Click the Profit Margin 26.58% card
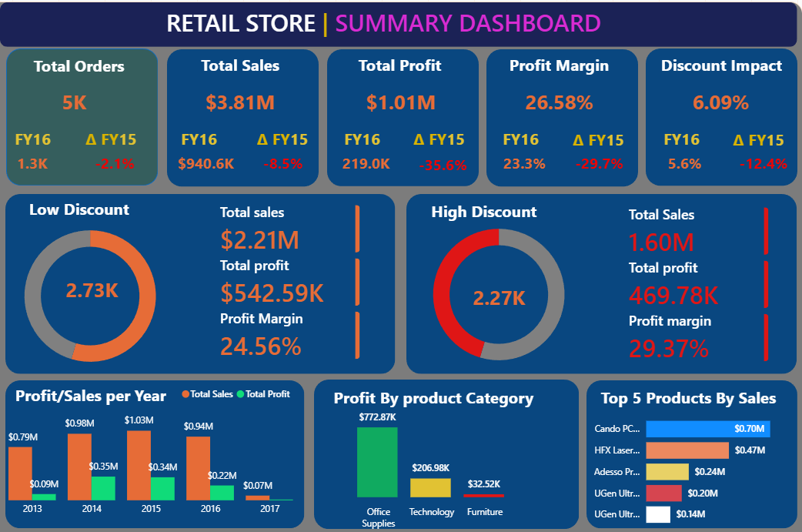Screen dimensions: 802x532 [x=560, y=115]
